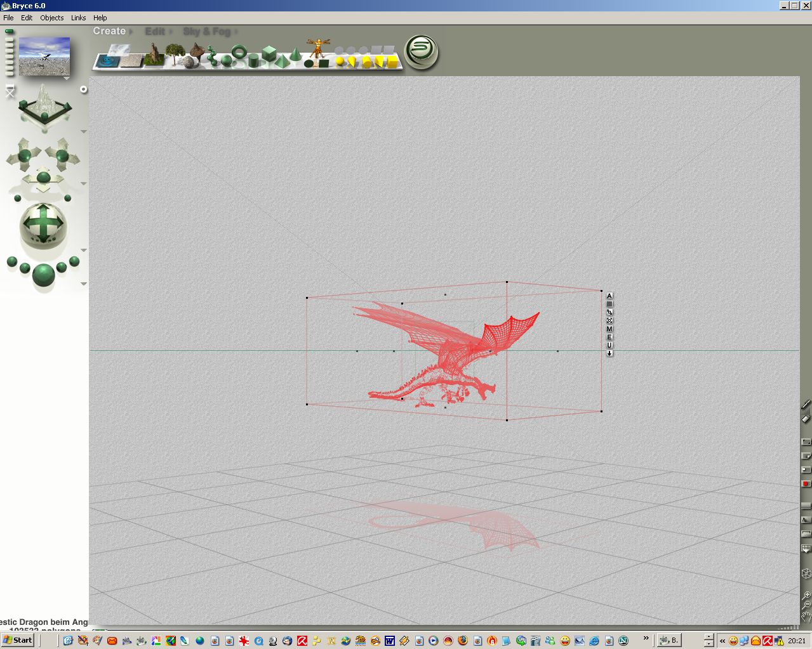Toggle the red-dot display mode button
Image resolution: width=812 pixels, height=649 pixels.
pos(806,483)
